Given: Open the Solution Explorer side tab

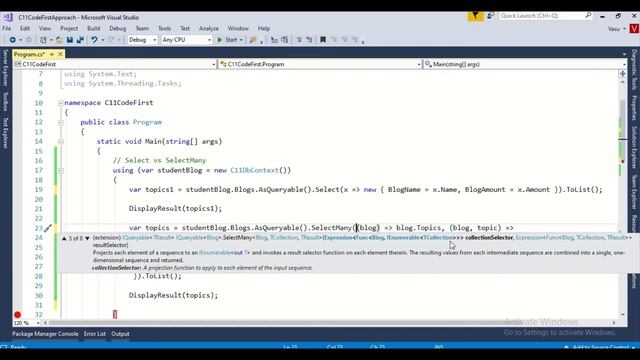Looking at the screenshot, I should coord(634,147).
